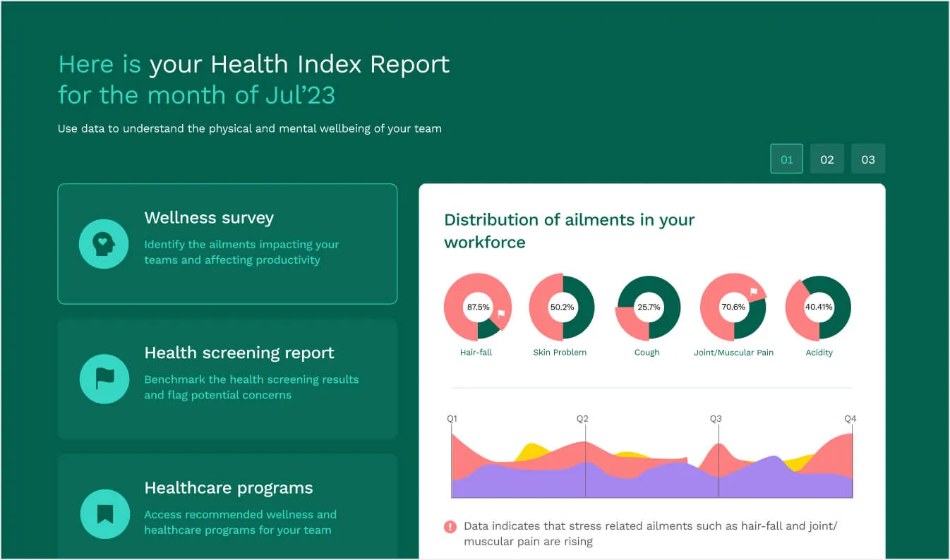
Task: Switch to page 03 tab
Action: (868, 159)
